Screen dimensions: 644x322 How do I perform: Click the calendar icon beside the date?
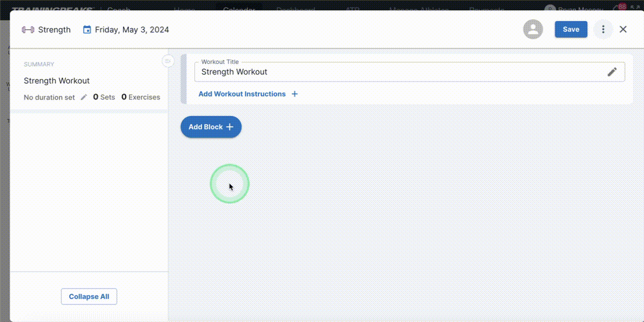pyautogui.click(x=87, y=30)
